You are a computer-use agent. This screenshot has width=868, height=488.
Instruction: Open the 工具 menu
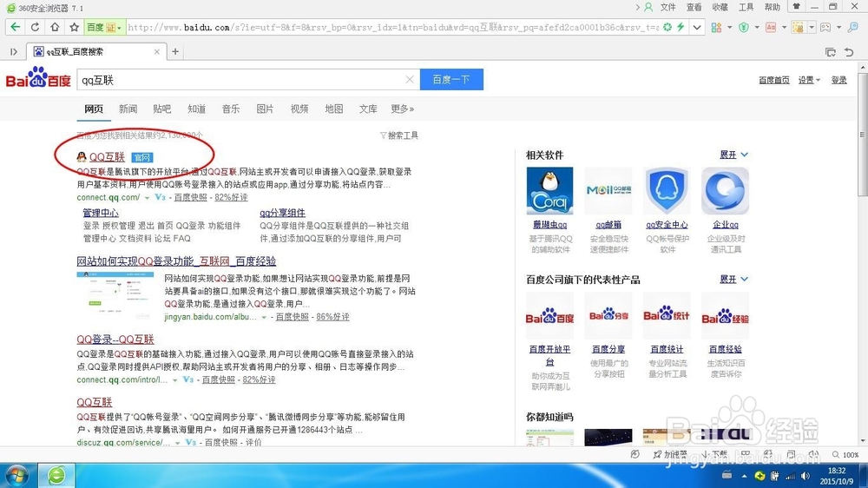746,7
